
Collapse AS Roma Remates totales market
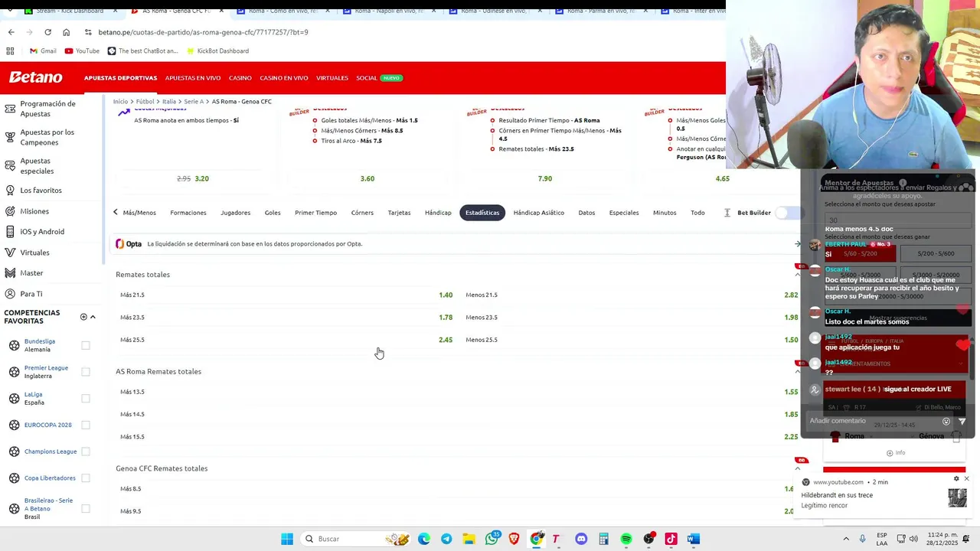tap(797, 372)
